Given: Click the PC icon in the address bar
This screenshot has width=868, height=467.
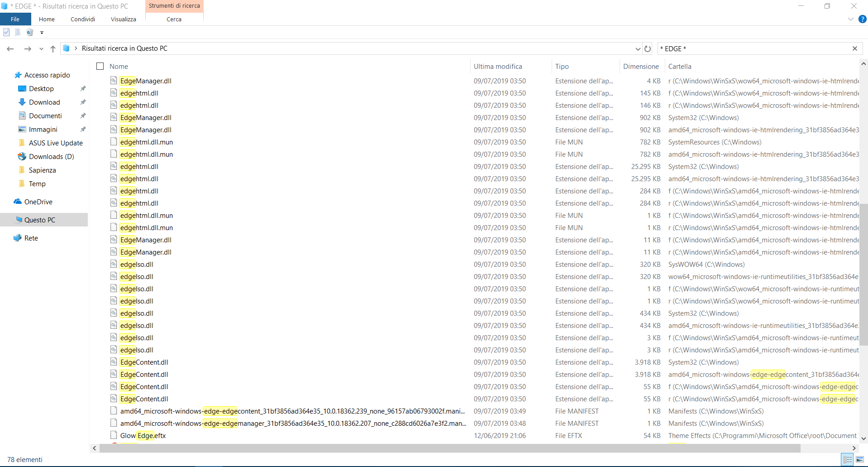Looking at the screenshot, I should [67, 48].
